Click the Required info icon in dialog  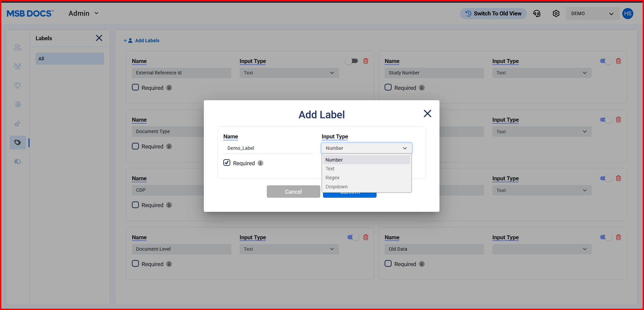(260, 163)
